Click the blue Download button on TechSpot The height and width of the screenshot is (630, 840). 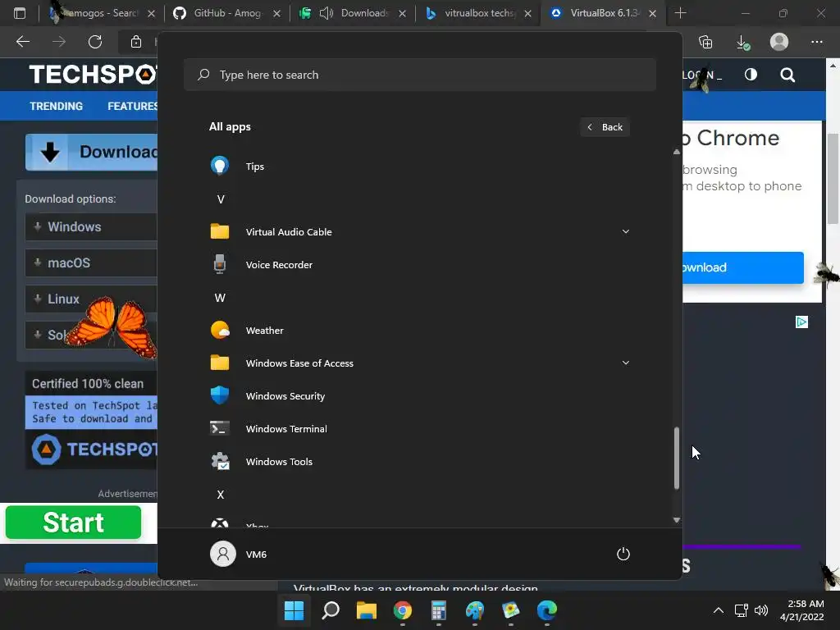tap(92, 152)
